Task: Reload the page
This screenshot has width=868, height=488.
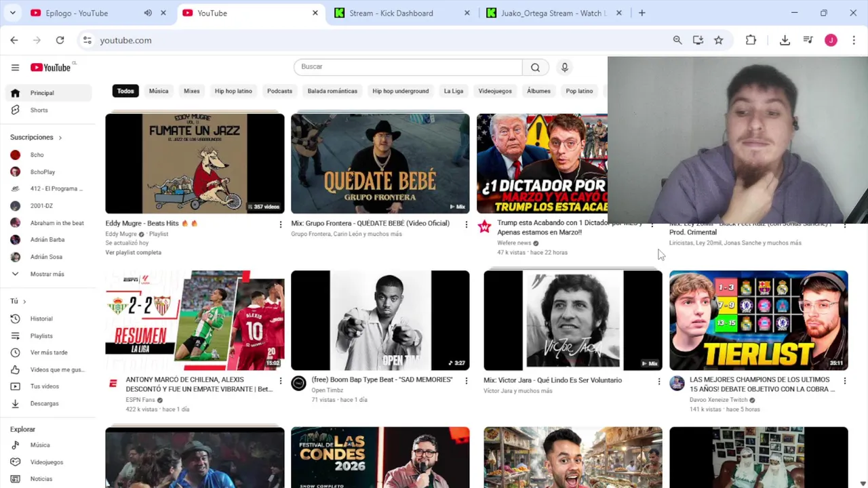Action: [60, 40]
